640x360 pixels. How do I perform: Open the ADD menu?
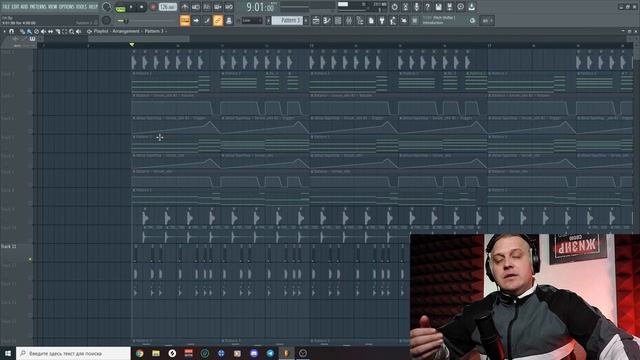click(24, 7)
